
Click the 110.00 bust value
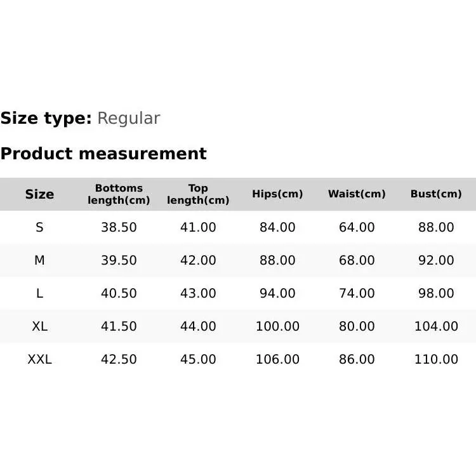pyautogui.click(x=436, y=359)
